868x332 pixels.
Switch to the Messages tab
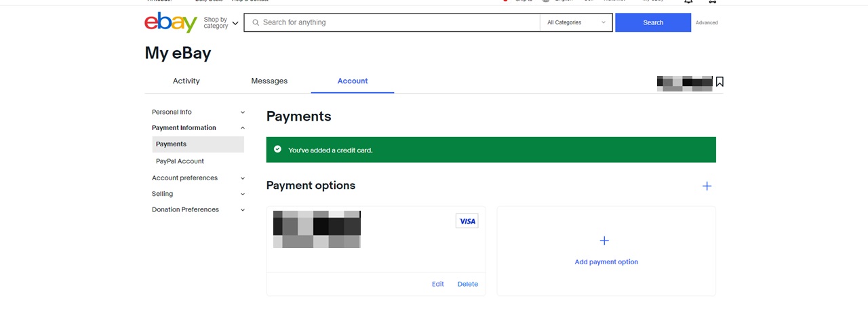(x=269, y=81)
